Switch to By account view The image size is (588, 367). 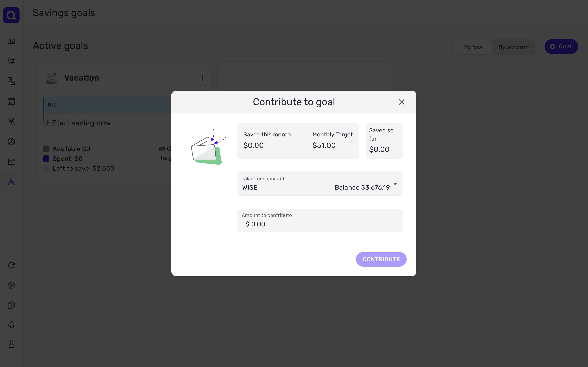(513, 47)
